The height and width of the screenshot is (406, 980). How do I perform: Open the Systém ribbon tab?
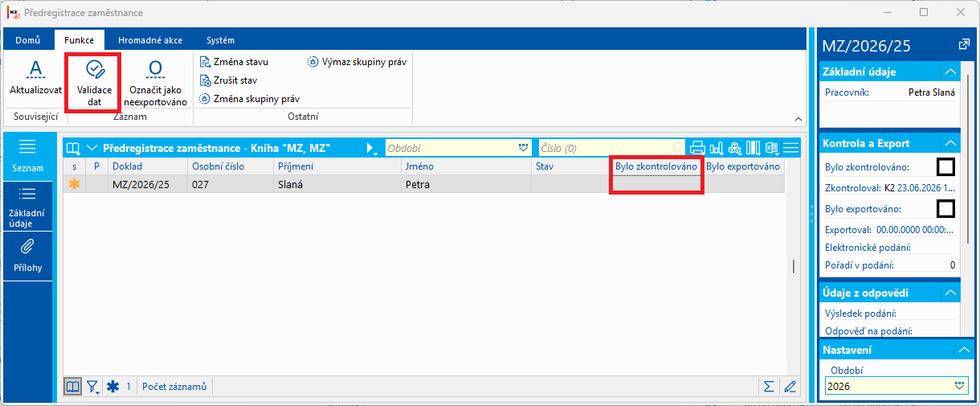(220, 40)
